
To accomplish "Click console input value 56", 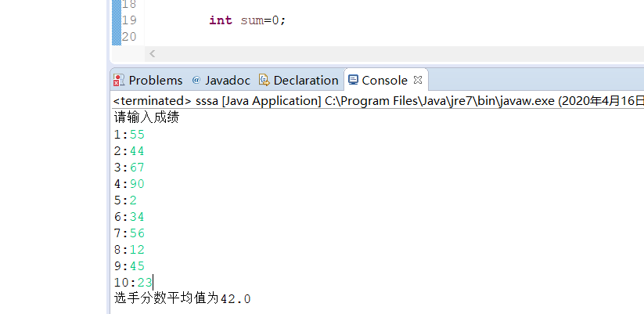I will [x=137, y=233].
